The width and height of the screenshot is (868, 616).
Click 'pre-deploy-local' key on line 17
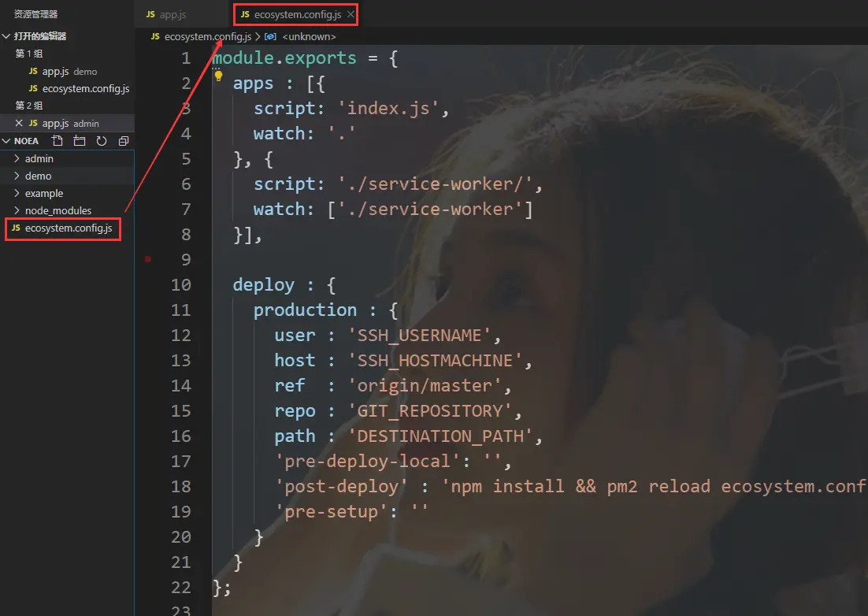(368, 461)
